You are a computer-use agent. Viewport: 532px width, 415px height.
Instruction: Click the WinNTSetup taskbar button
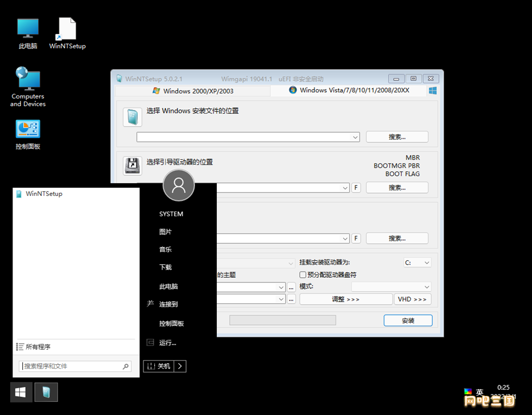(x=46, y=392)
